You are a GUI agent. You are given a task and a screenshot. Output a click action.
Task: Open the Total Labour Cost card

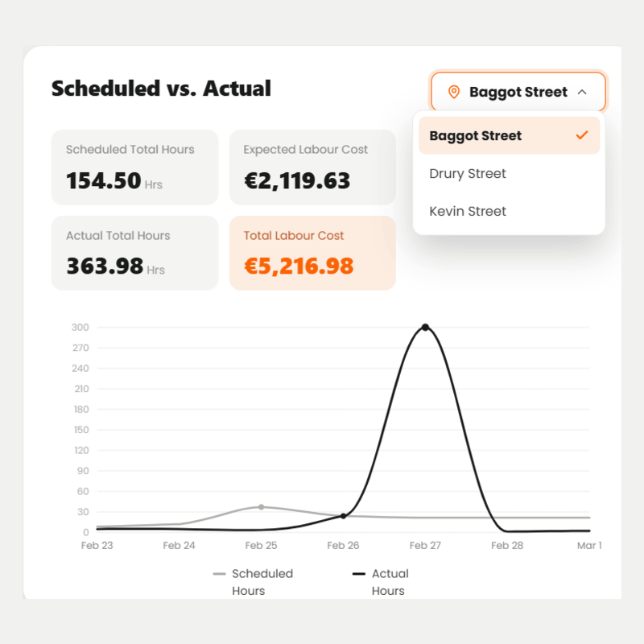tap(312, 253)
